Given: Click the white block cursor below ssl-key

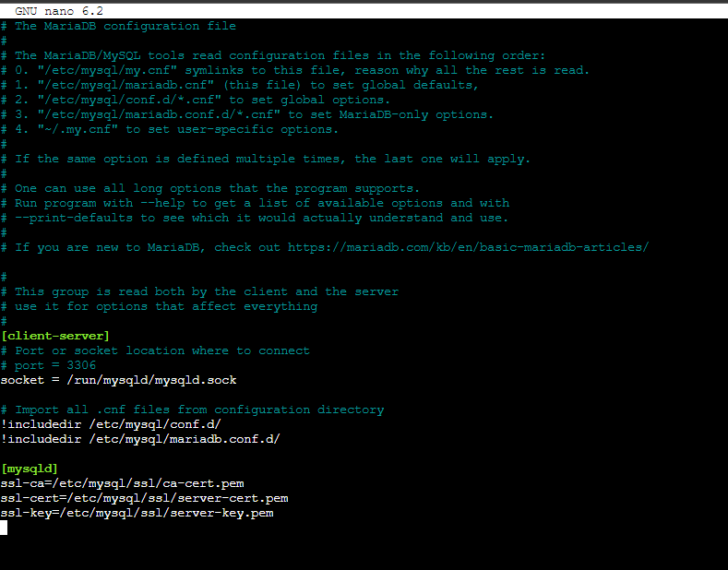Looking at the screenshot, I should pos(4,528).
